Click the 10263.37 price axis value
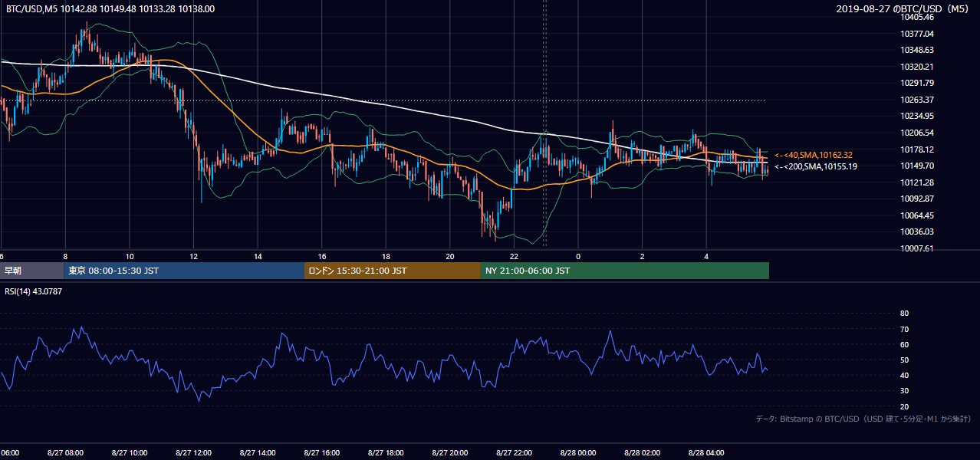980x460 pixels. pyautogui.click(x=916, y=100)
